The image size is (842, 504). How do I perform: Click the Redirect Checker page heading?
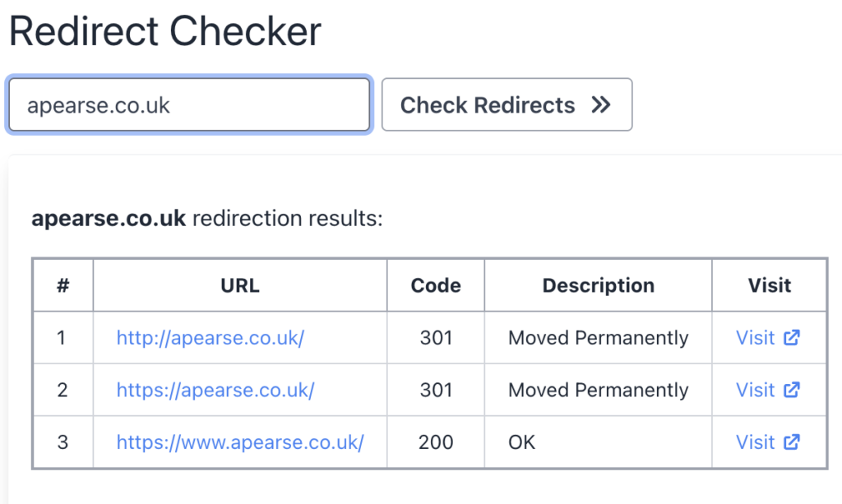(165, 32)
